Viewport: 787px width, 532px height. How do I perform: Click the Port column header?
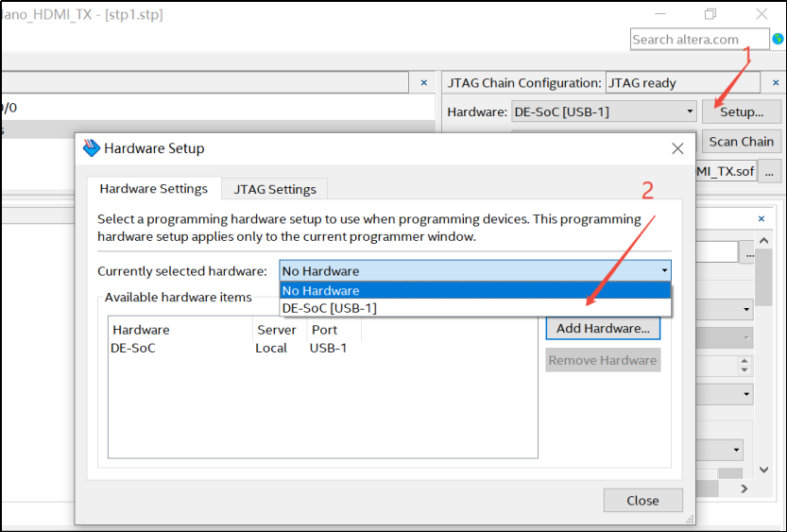tap(334, 330)
